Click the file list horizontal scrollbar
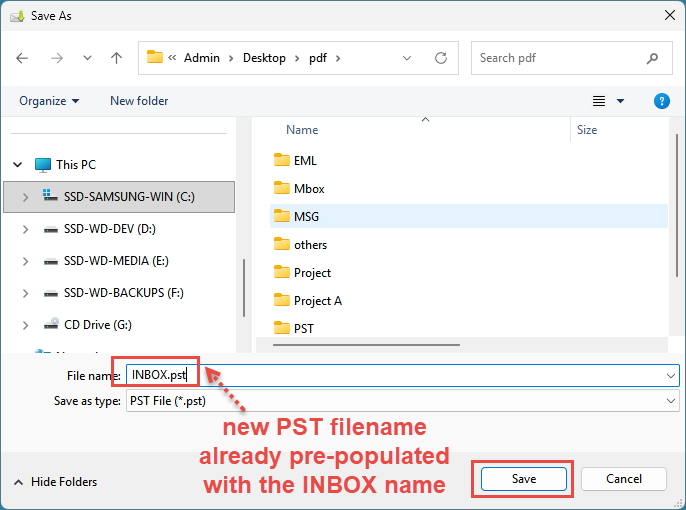686x510 pixels. tap(366, 345)
